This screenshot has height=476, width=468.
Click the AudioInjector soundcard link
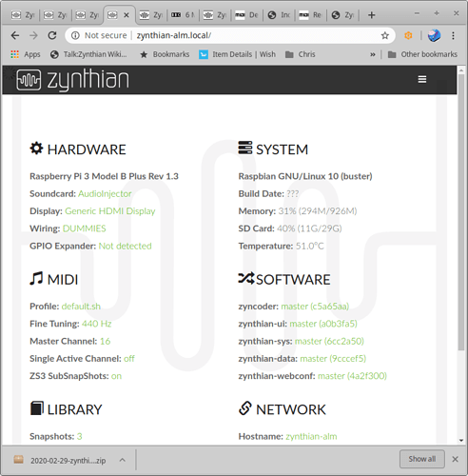pyautogui.click(x=105, y=193)
